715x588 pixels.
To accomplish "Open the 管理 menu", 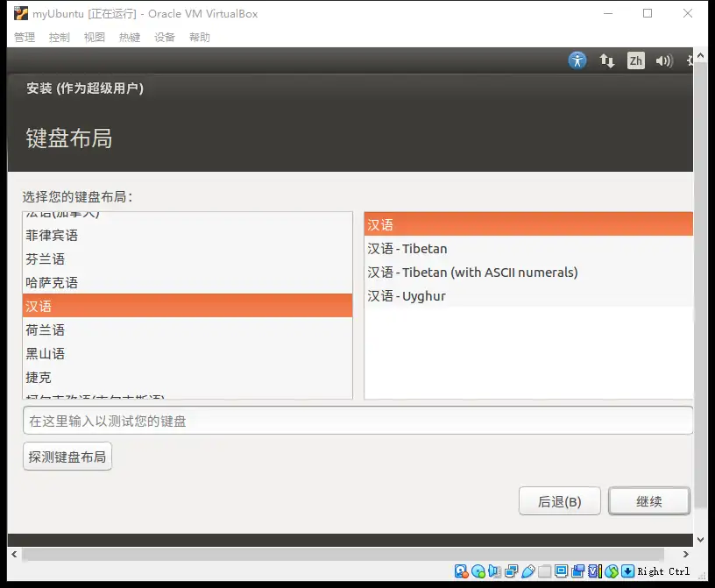I will (x=25, y=37).
